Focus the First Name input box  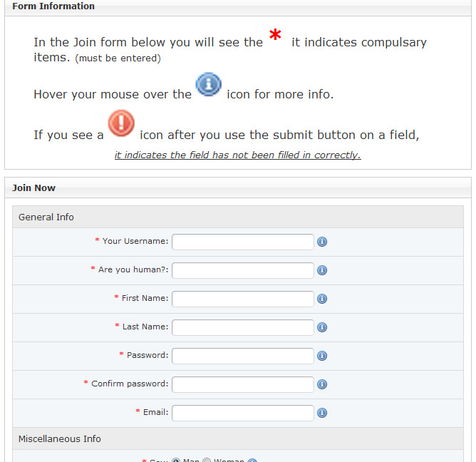(242, 299)
